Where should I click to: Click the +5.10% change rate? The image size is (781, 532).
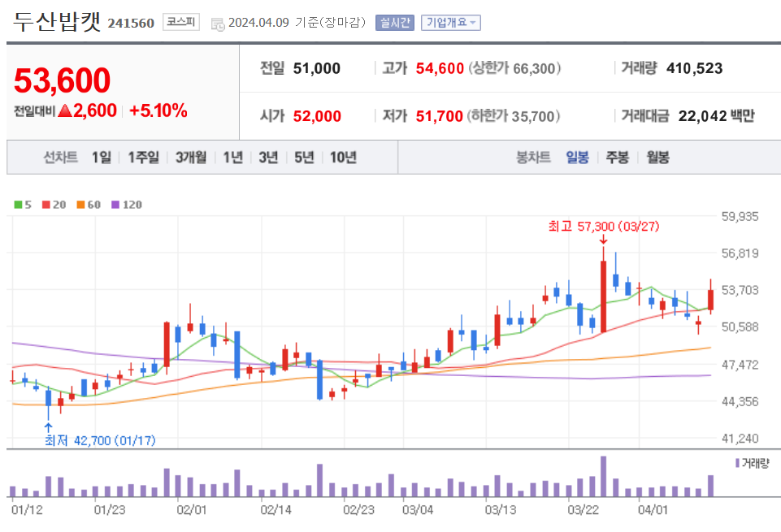coord(158,110)
